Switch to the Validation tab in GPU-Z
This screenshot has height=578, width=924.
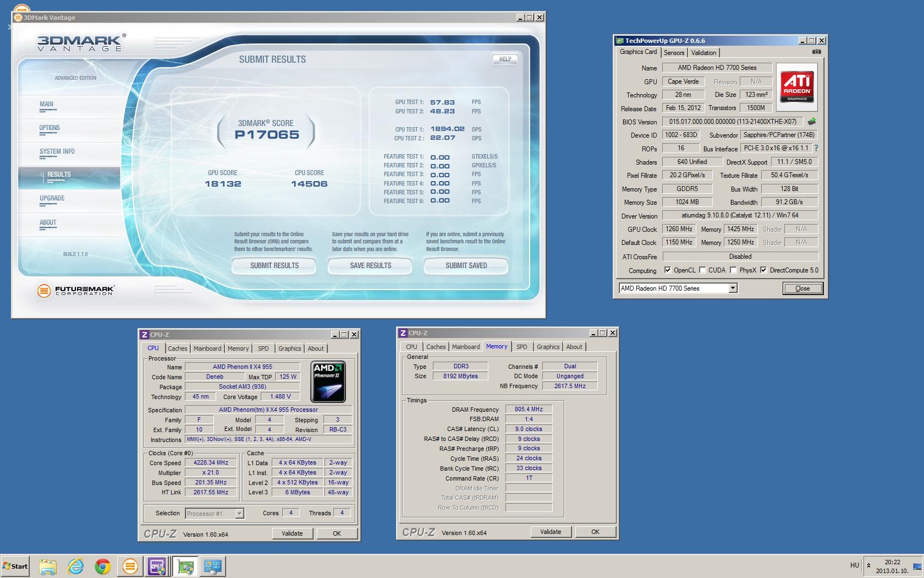[703, 53]
